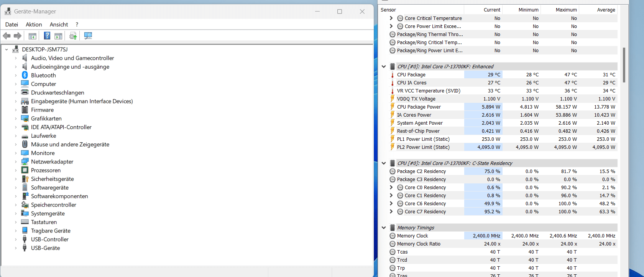
Task: Expand the Bluetooth category
Action: tap(16, 75)
